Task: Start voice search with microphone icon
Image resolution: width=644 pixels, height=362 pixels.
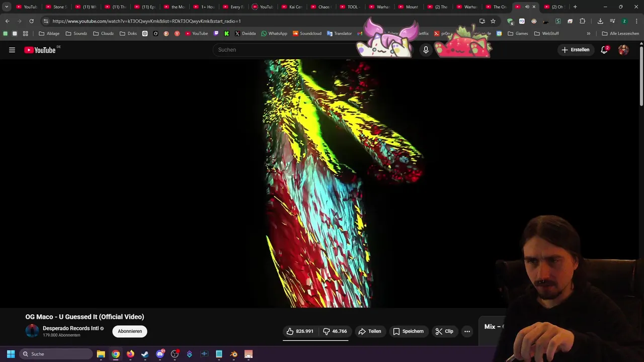Action: pyautogui.click(x=426, y=50)
